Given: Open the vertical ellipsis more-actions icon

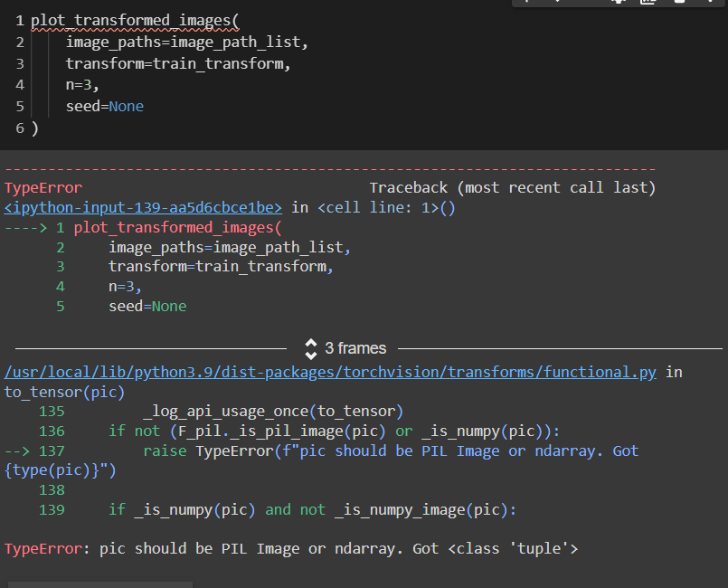Looking at the screenshot, I should click(x=712, y=5).
